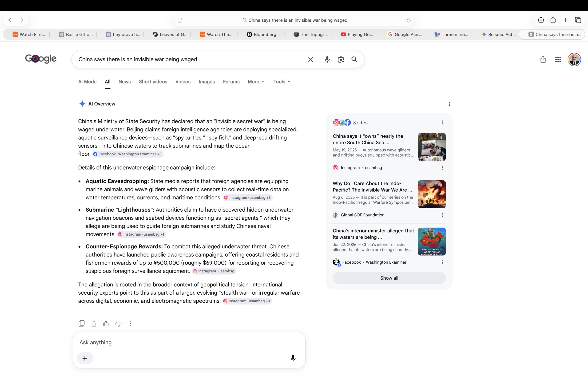Screen dimensions: 588x380
Task: Open the Google apps grid
Action: click(x=558, y=59)
